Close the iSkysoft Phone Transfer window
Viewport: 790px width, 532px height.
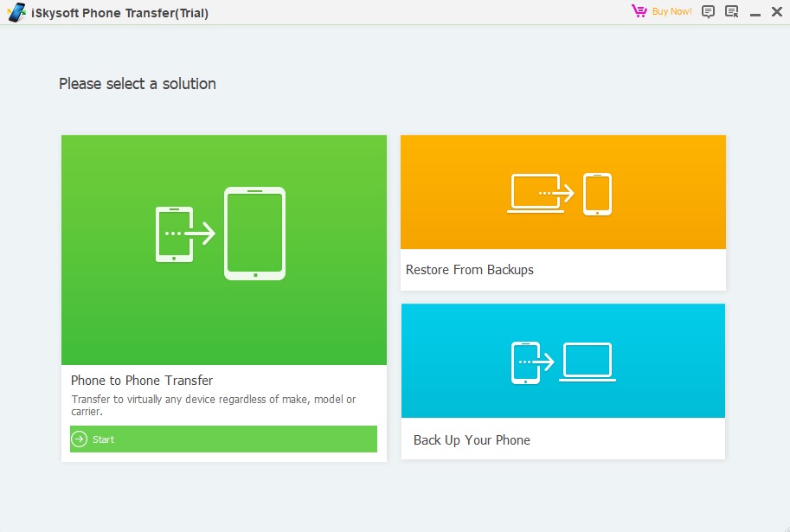point(777,11)
